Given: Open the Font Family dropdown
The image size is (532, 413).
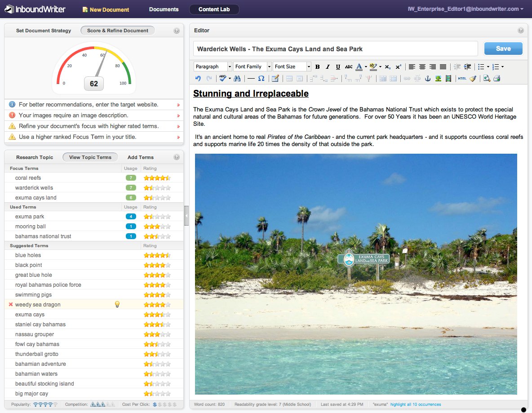Looking at the screenshot, I should click(252, 67).
